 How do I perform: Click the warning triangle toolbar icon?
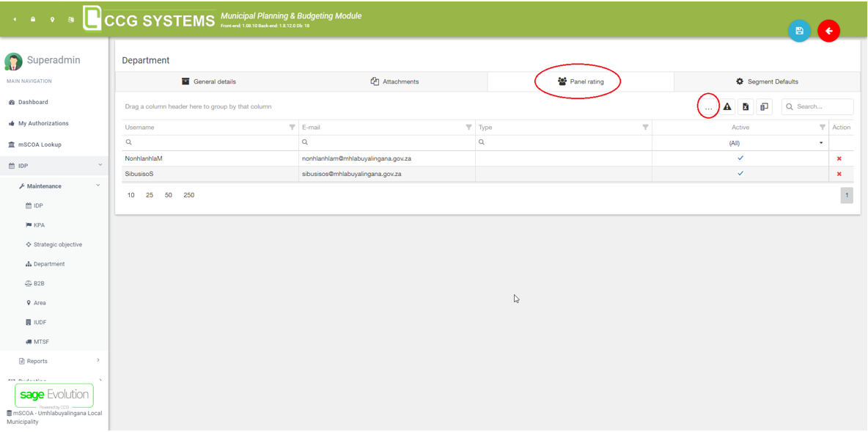pos(727,107)
